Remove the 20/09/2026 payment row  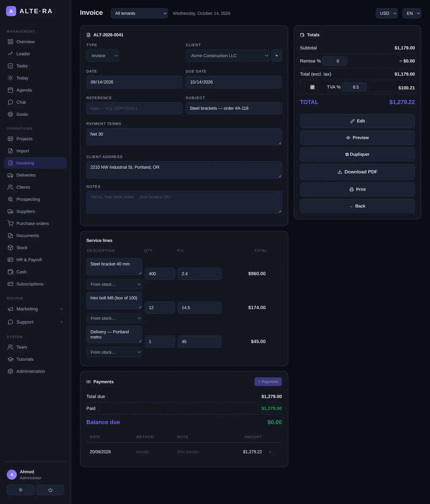270,452
